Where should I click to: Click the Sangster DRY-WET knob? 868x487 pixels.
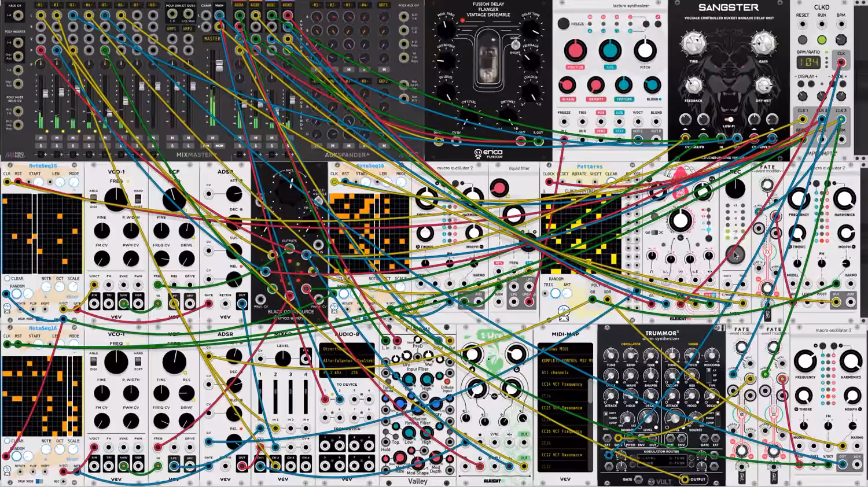pos(764,86)
